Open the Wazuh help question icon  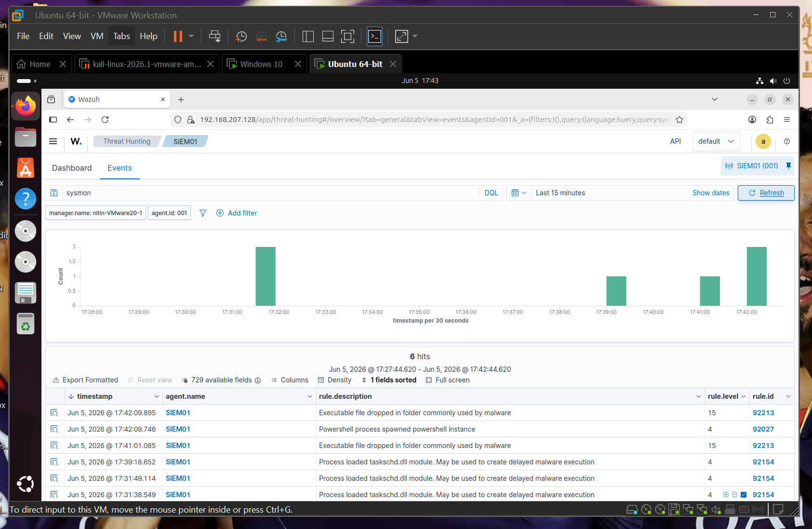pyautogui.click(x=787, y=141)
